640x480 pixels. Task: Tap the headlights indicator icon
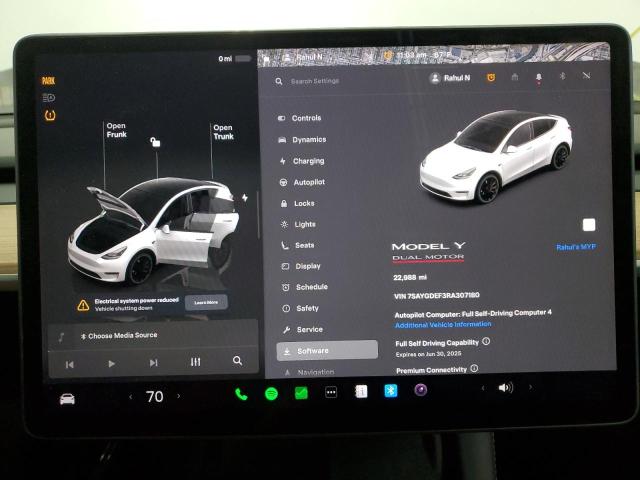coord(49,98)
